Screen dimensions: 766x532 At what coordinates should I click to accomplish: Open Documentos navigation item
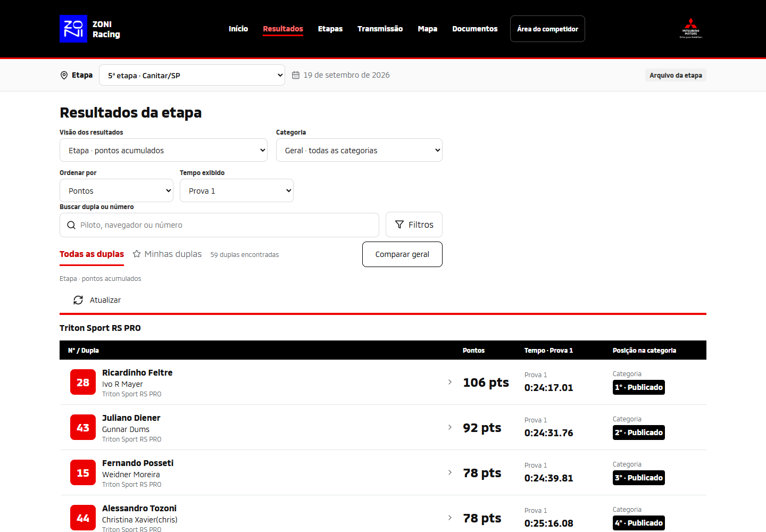point(475,29)
